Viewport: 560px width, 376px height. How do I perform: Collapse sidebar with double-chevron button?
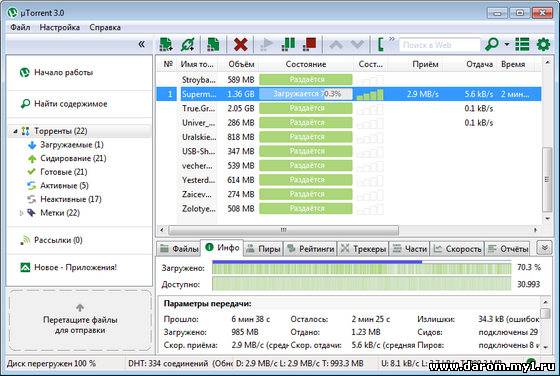pyautogui.click(x=142, y=44)
